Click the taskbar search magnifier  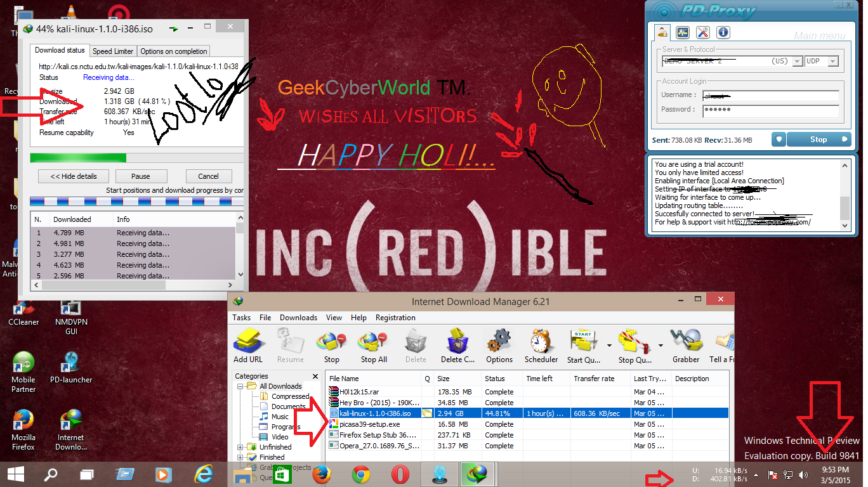point(51,474)
